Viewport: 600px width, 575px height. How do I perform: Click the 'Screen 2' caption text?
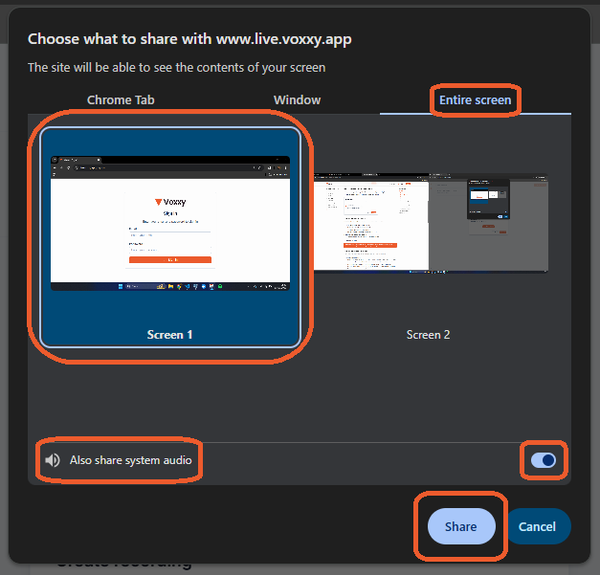click(428, 335)
